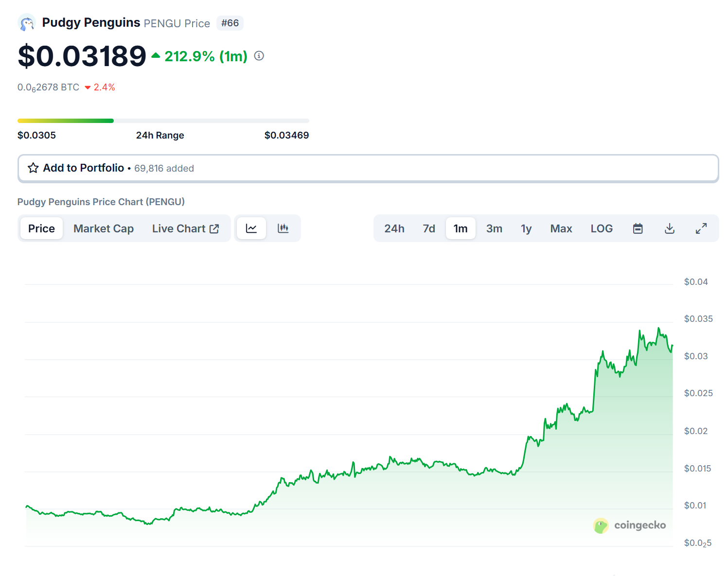This screenshot has height=576, width=728.
Task: Switch to the candlestick chart icon
Action: pyautogui.click(x=283, y=228)
